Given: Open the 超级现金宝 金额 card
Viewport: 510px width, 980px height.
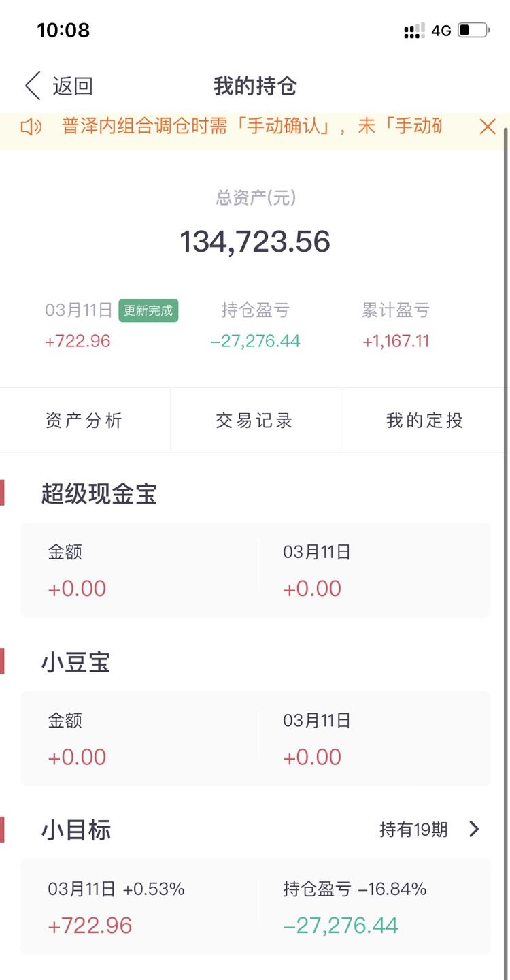Looking at the screenshot, I should 138,570.
